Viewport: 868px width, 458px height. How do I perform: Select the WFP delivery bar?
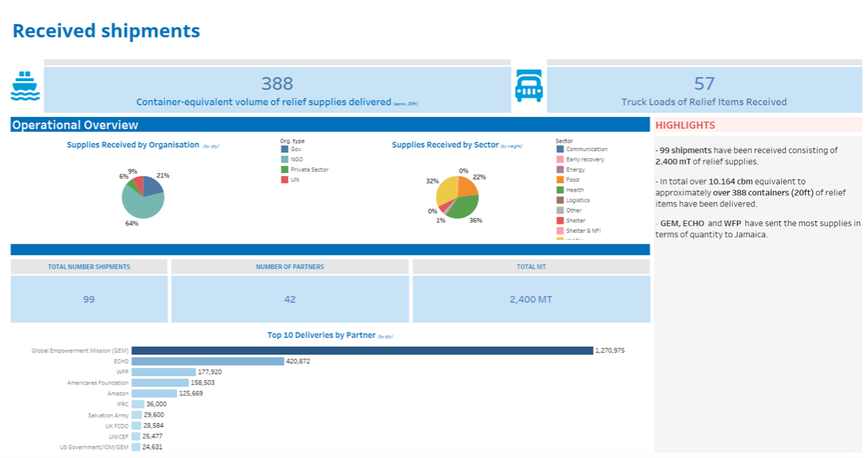pyautogui.click(x=164, y=372)
